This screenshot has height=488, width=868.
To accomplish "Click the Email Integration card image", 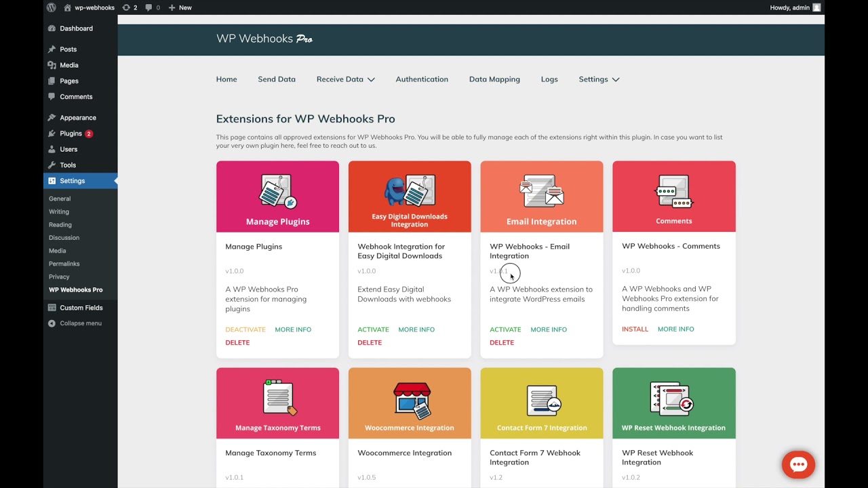I will point(542,197).
